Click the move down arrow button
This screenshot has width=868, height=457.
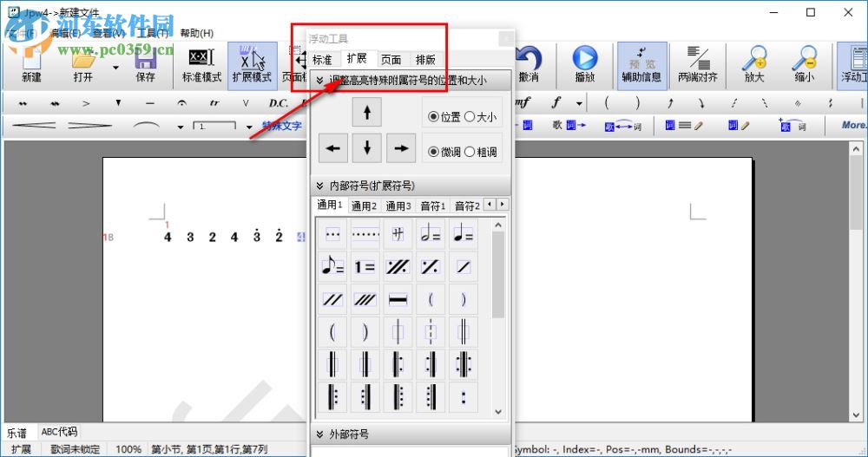(x=366, y=147)
